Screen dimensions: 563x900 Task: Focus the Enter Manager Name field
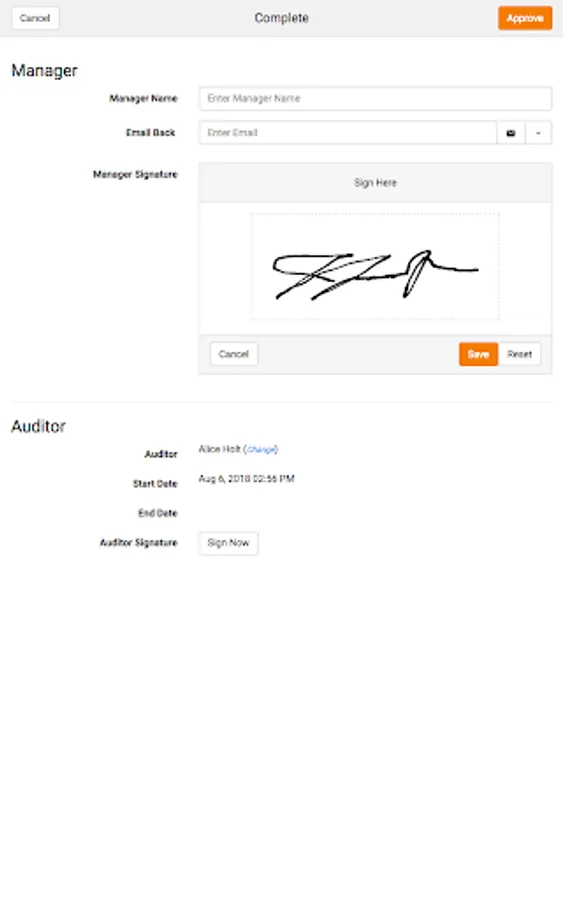pyautogui.click(x=375, y=99)
